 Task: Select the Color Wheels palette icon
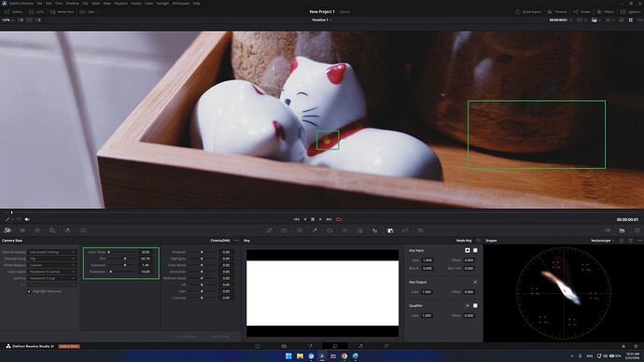point(37,230)
